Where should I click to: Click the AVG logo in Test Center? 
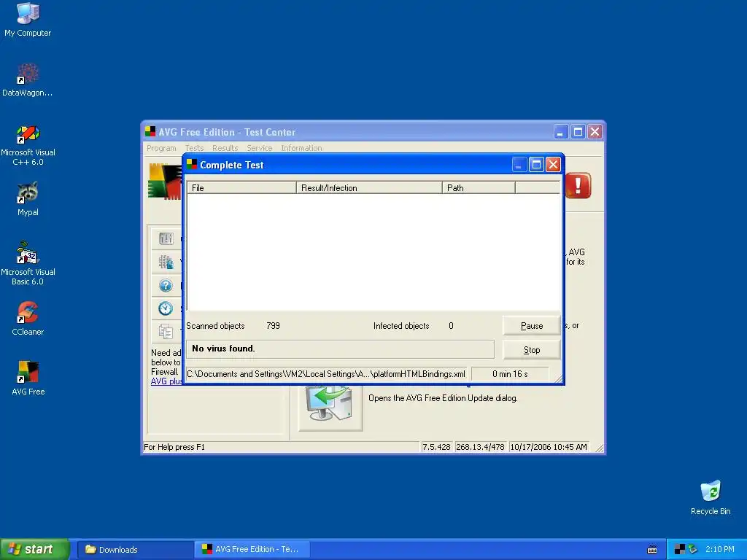click(x=165, y=182)
